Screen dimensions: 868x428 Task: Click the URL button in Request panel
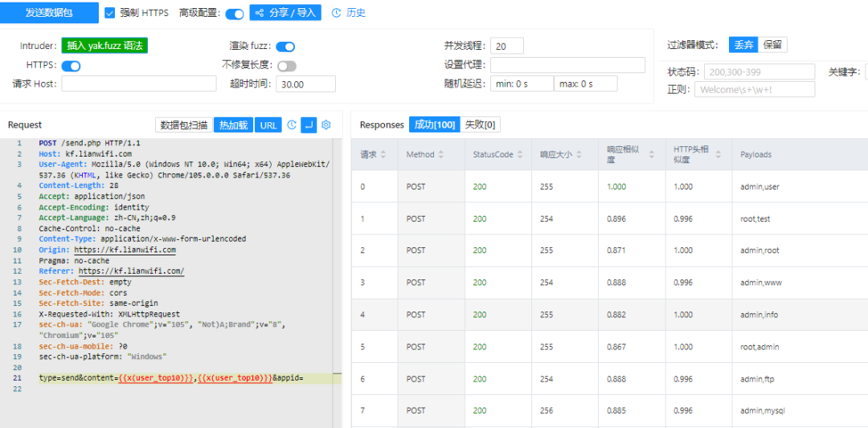[268, 125]
